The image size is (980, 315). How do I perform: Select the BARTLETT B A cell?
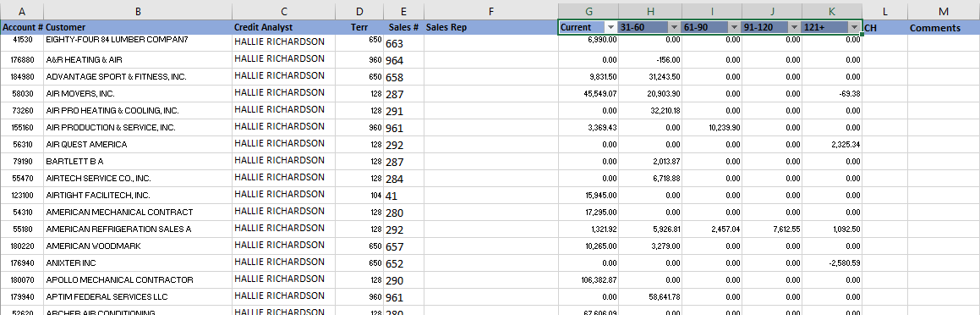click(138, 162)
